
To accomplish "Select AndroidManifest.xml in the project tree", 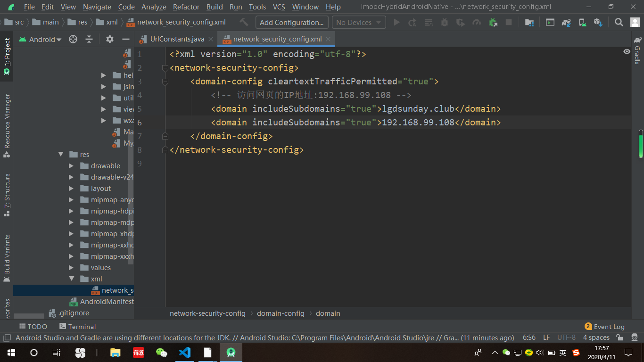I will click(x=101, y=302).
